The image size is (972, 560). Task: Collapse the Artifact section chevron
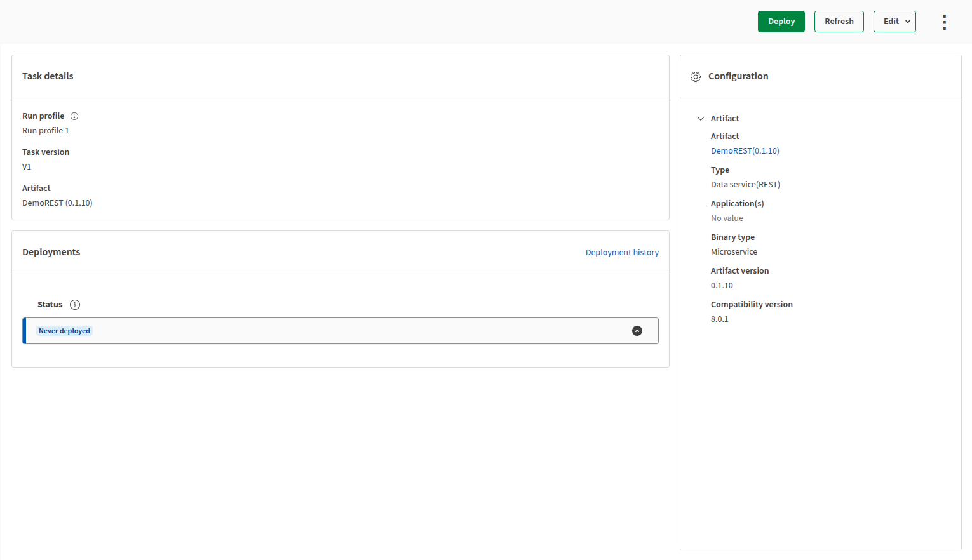(701, 119)
